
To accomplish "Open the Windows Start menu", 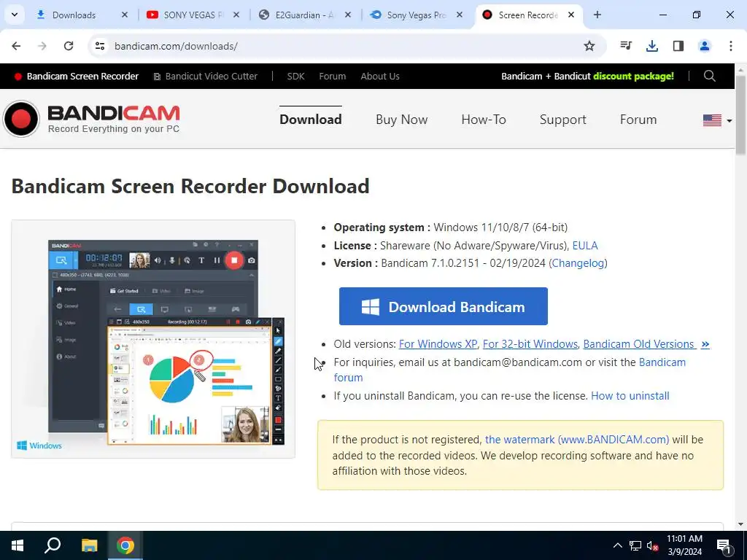I will 18,545.
